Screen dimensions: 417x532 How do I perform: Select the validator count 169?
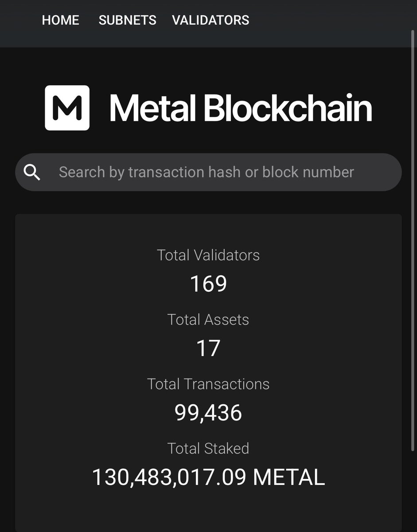pos(208,284)
